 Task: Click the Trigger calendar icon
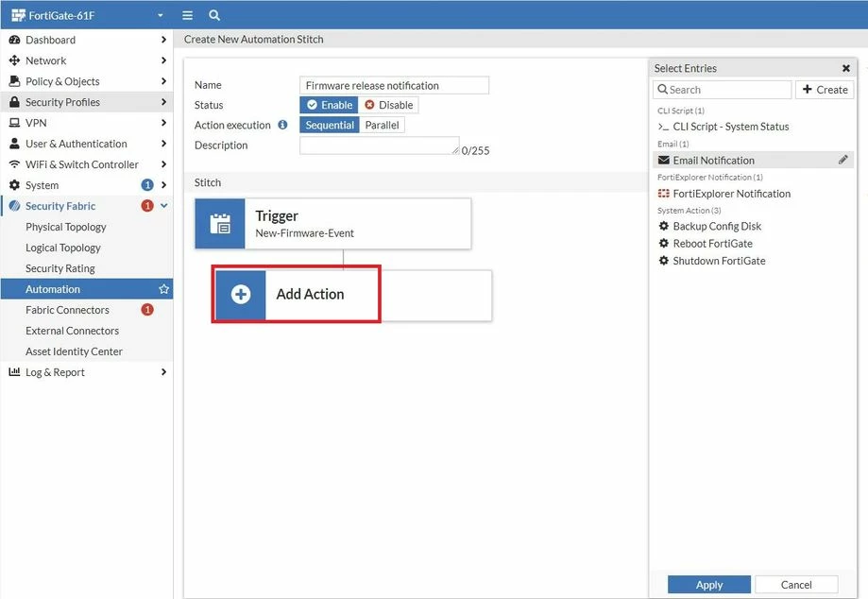[x=220, y=224]
